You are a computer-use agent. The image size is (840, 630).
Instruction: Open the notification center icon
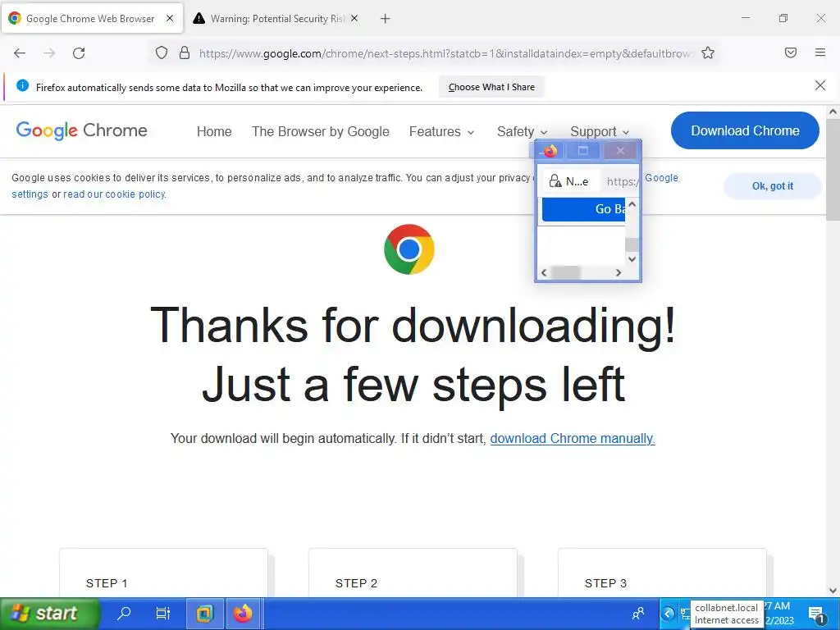coord(816,614)
